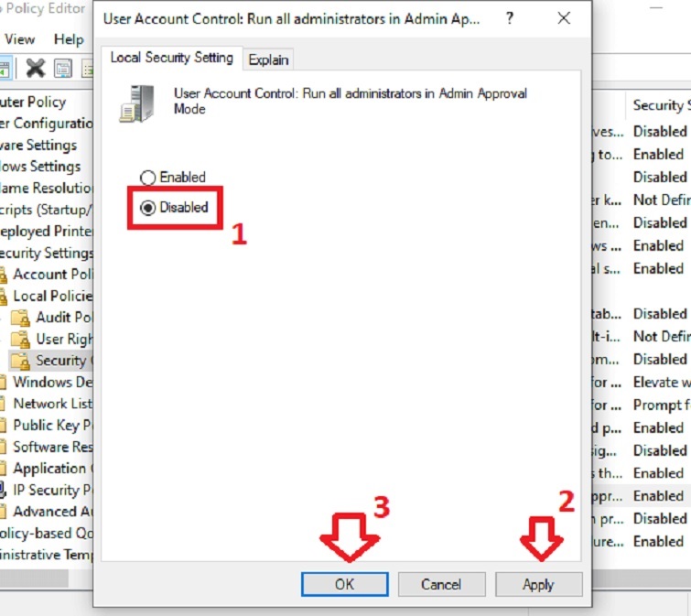The height and width of the screenshot is (616, 691).
Task: Click the Security Setting column header
Action: 659,105
